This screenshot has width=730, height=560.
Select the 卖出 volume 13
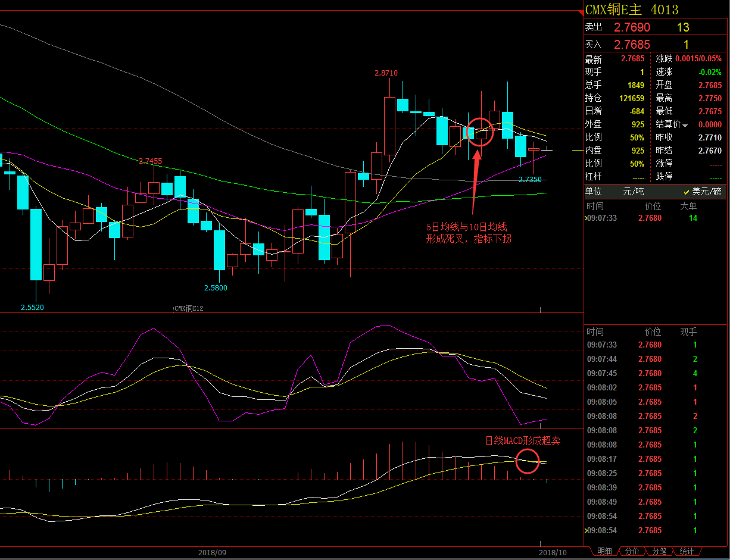[682, 27]
